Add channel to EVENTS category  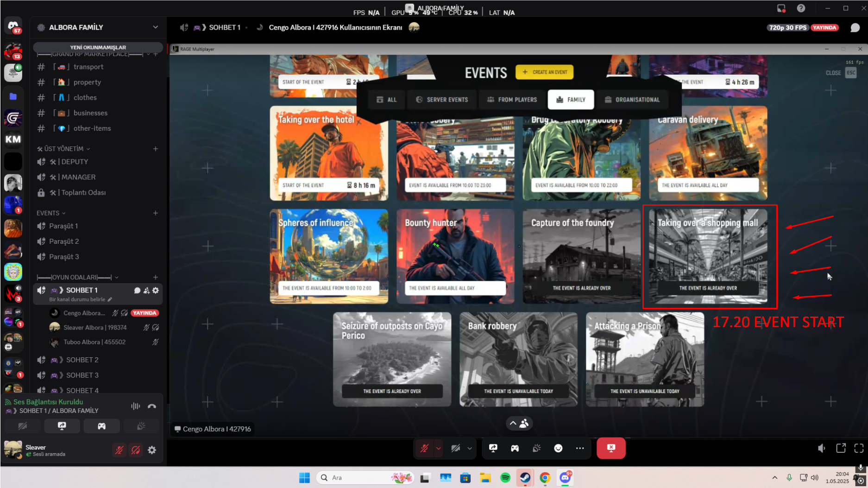point(155,213)
